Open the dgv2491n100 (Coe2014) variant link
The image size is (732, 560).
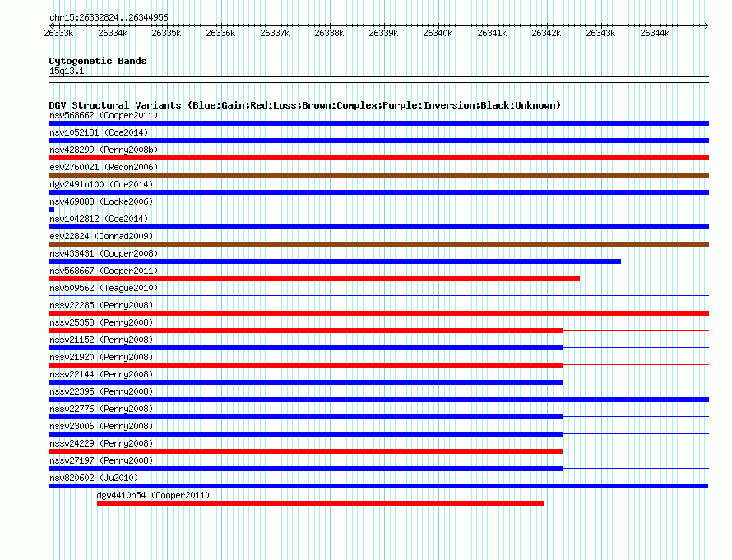tap(101, 184)
